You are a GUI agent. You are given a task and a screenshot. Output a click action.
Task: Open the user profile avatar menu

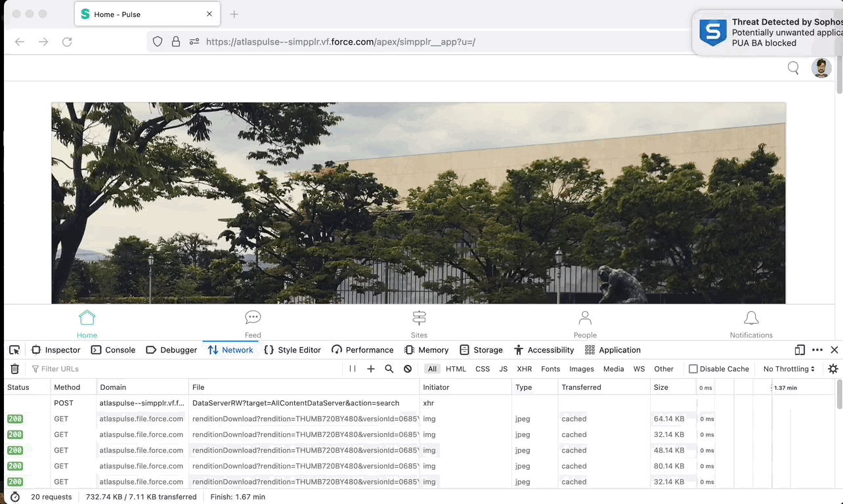point(821,68)
